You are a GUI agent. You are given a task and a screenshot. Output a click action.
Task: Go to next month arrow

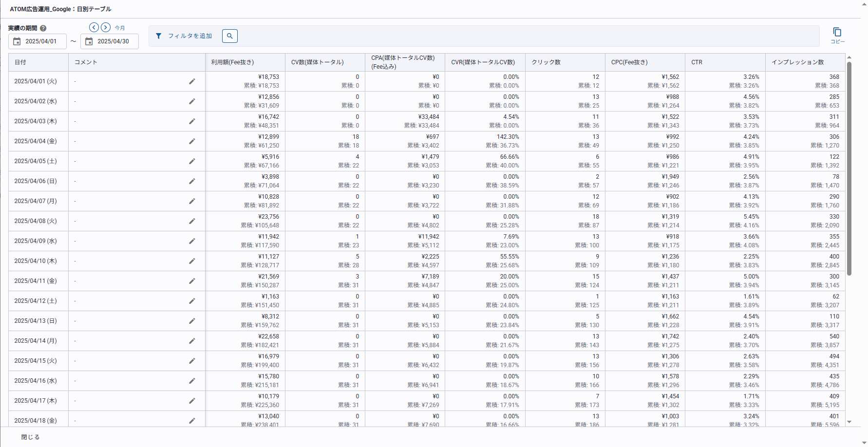pyautogui.click(x=106, y=27)
